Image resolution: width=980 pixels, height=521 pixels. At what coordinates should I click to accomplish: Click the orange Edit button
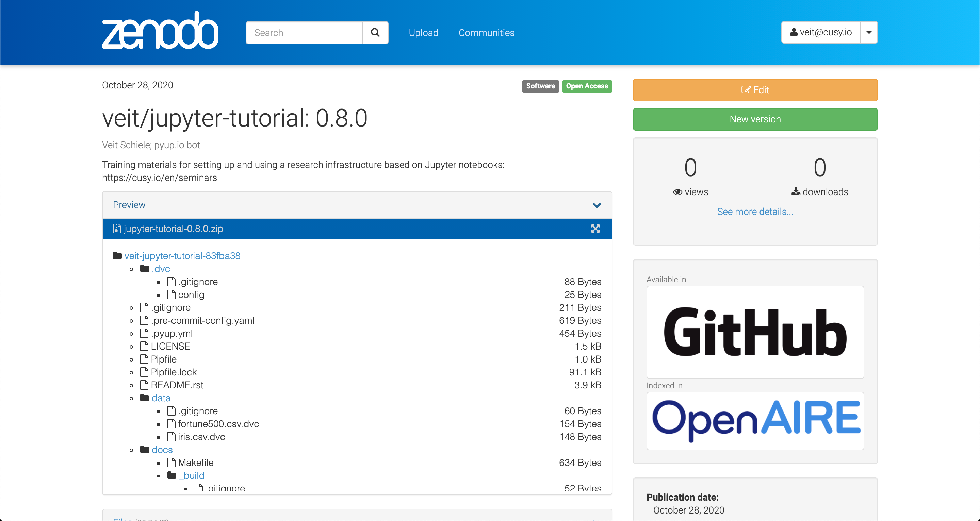(755, 90)
